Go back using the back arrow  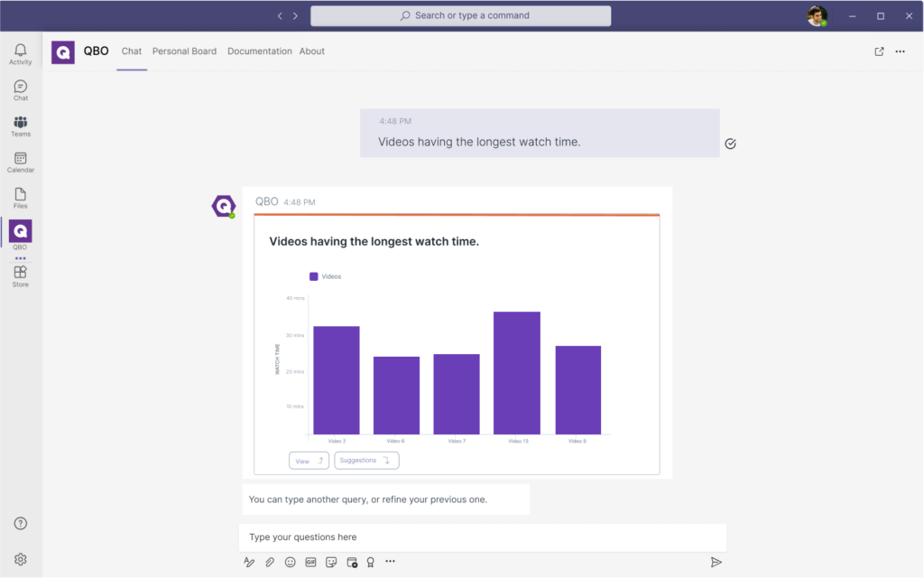(280, 16)
